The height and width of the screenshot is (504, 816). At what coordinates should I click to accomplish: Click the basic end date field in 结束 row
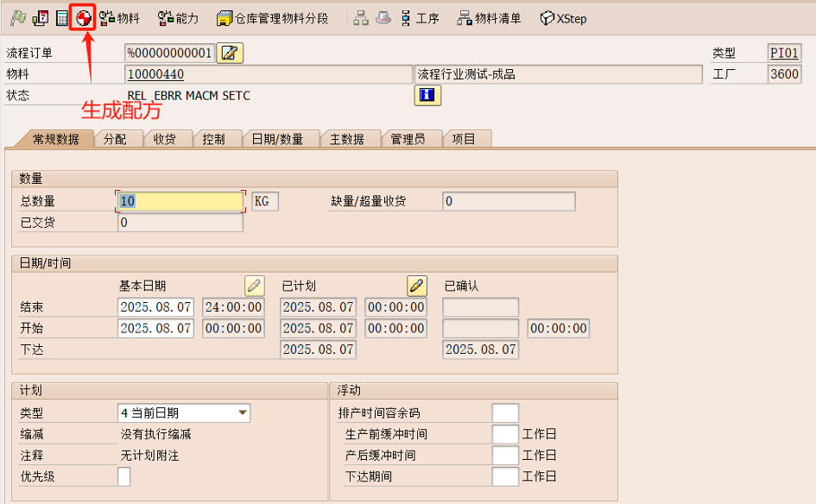155,307
